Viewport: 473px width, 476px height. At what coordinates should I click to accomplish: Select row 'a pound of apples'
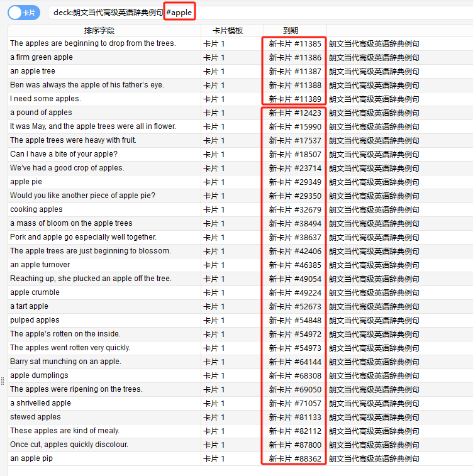pyautogui.click(x=240, y=113)
